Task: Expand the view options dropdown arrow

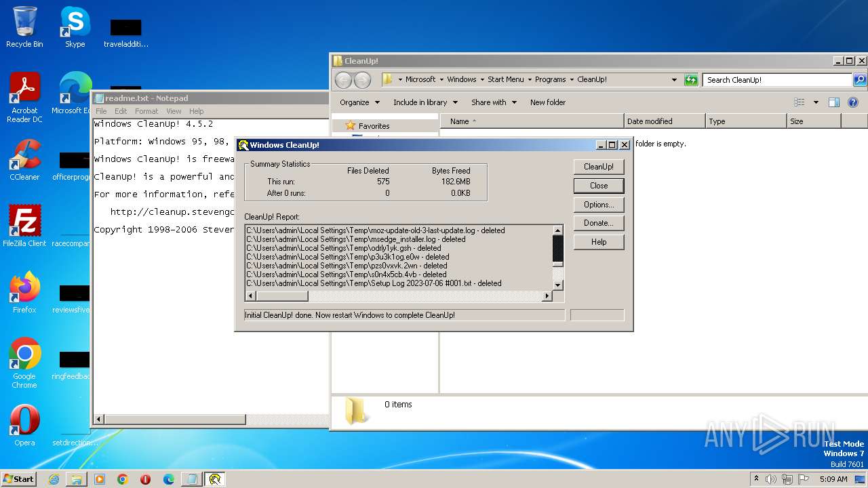Action: [816, 102]
